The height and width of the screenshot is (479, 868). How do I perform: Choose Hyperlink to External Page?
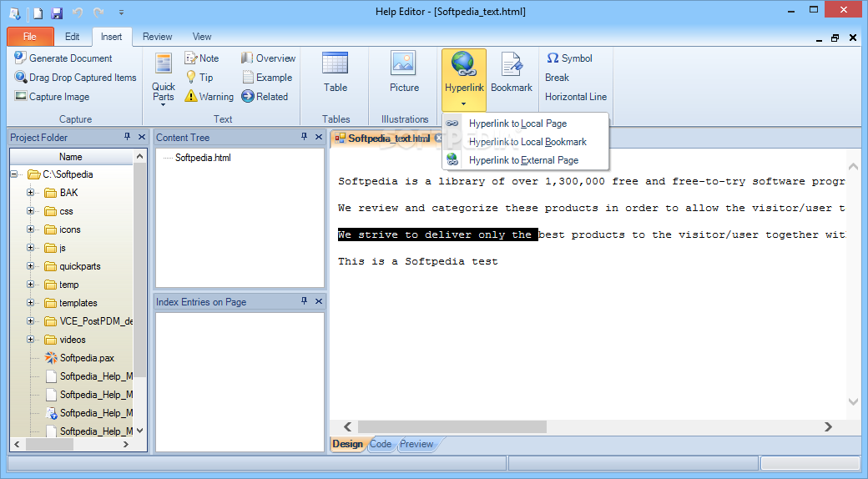pos(525,160)
